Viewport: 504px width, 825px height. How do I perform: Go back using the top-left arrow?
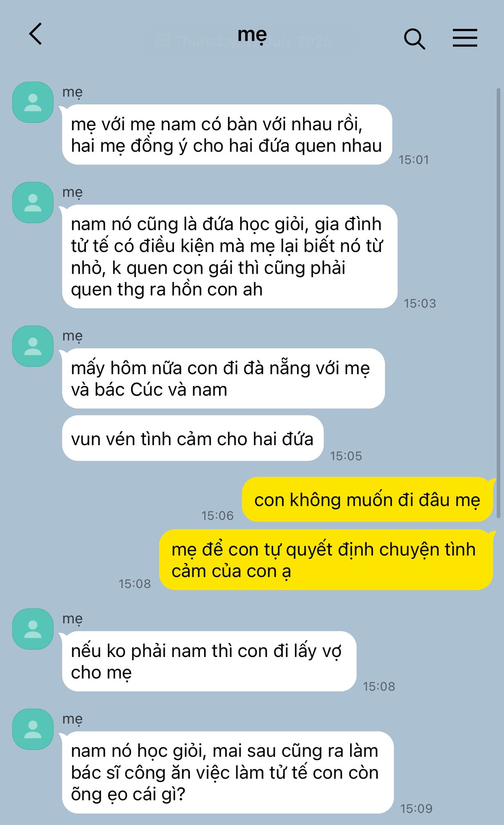point(36,34)
